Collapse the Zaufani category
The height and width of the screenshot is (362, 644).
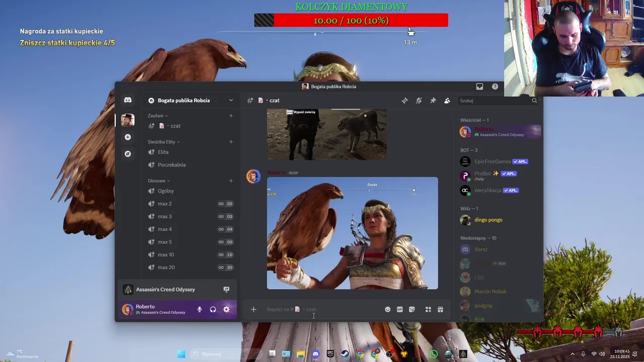(157, 116)
